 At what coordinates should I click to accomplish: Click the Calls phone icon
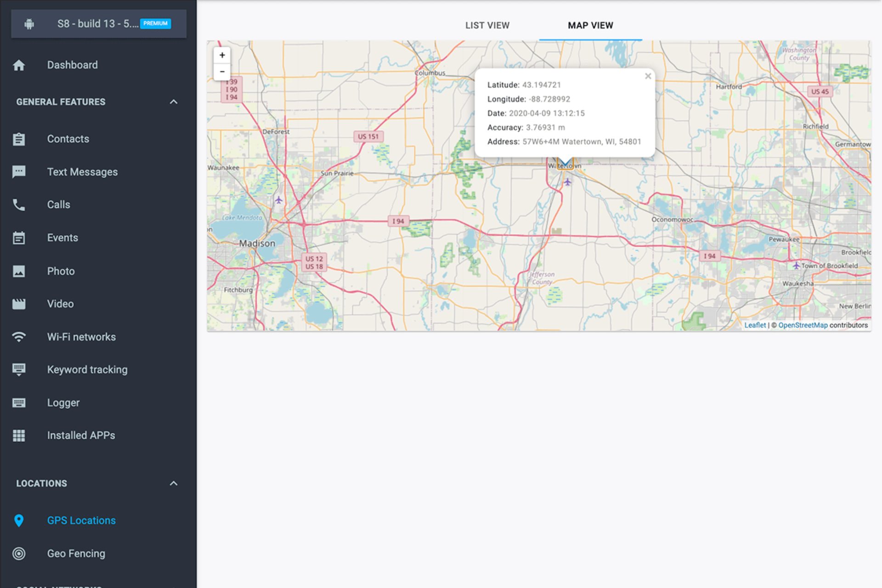pos(19,205)
